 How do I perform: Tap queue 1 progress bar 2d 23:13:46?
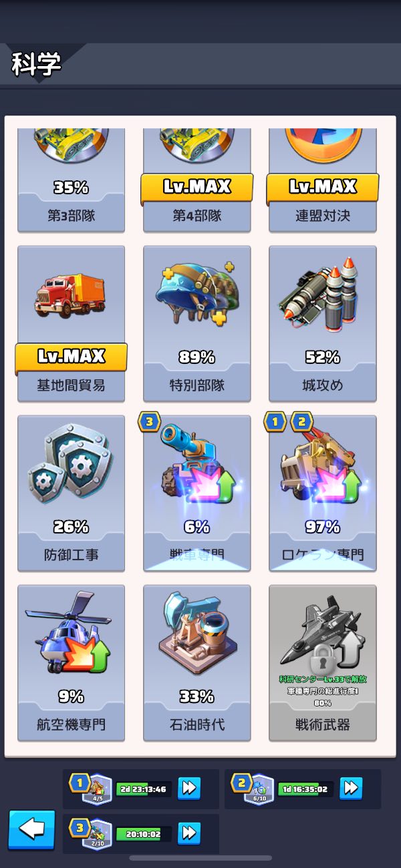pos(144,789)
